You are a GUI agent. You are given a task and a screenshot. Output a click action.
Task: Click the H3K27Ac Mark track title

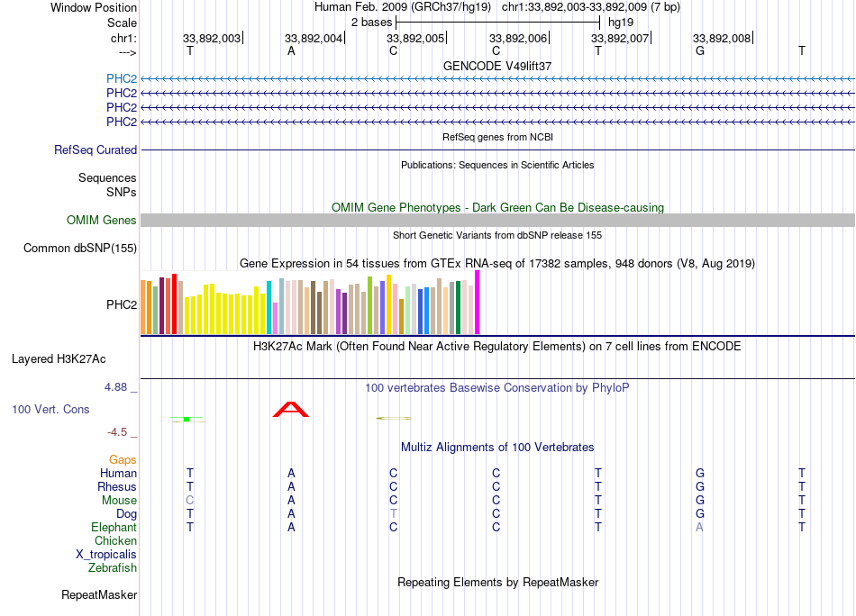(497, 347)
